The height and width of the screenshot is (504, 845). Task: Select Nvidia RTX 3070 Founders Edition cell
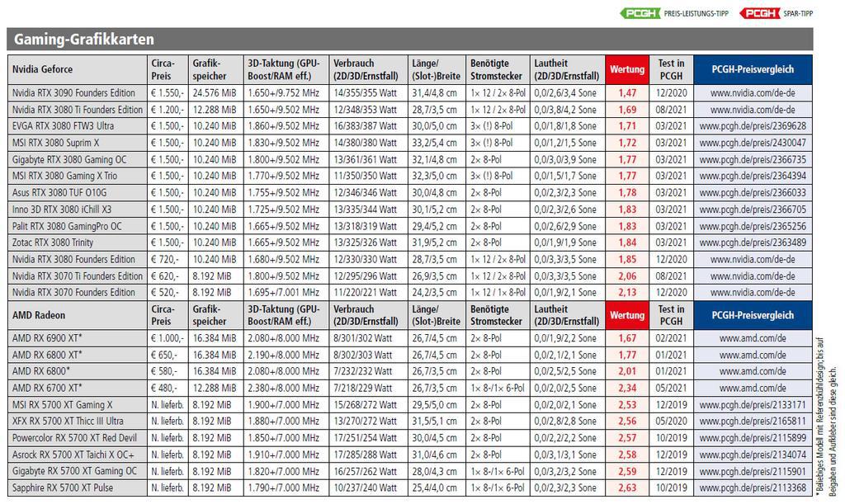[x=78, y=292]
